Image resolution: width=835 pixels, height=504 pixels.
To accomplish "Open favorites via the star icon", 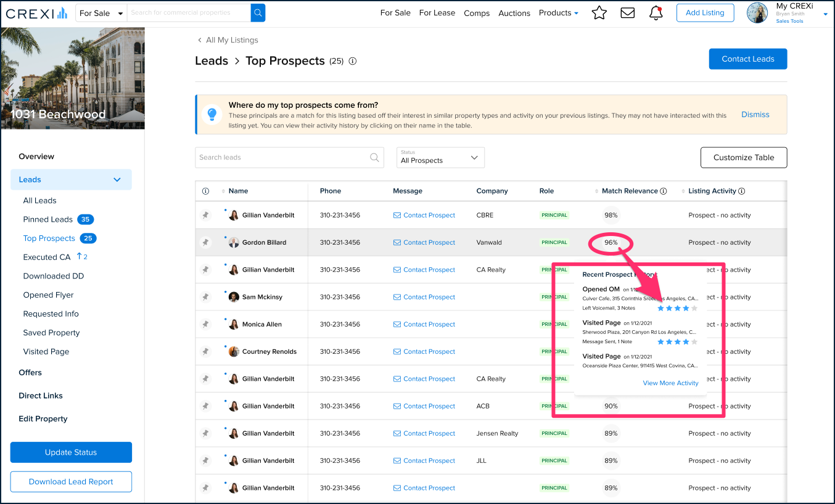I will (x=599, y=12).
